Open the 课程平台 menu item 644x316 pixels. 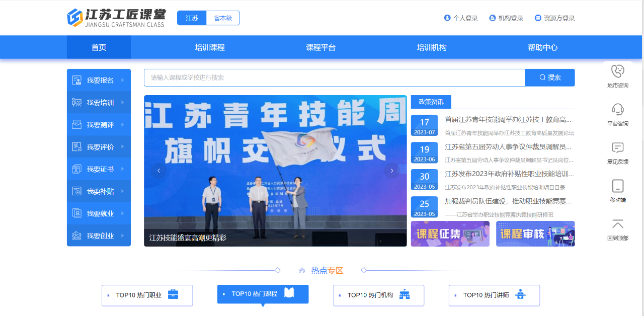[320, 47]
